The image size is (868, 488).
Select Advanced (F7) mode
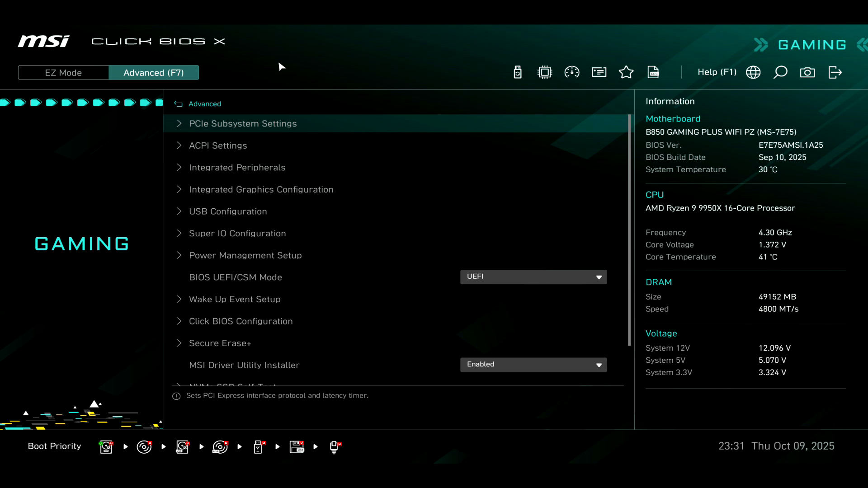(154, 73)
